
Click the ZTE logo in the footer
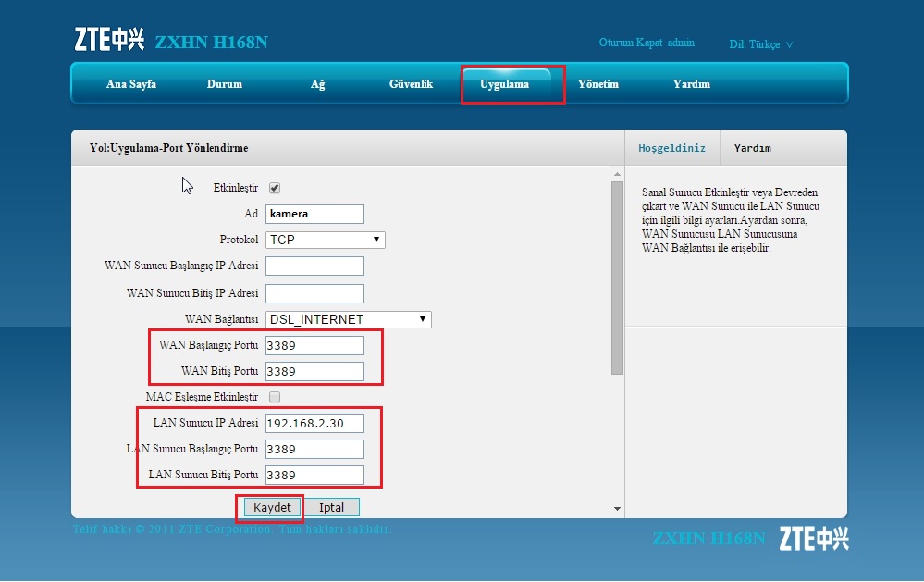click(x=814, y=539)
